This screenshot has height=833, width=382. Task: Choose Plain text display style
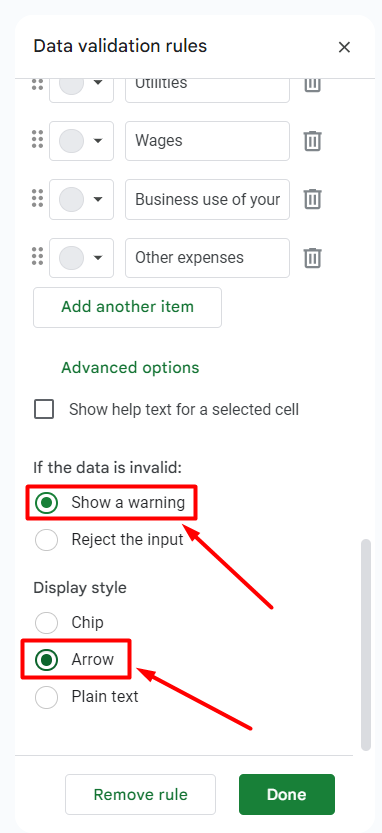(46, 696)
